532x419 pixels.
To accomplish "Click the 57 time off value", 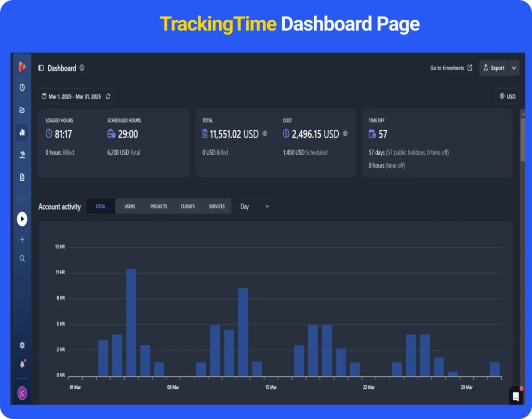I will [383, 134].
